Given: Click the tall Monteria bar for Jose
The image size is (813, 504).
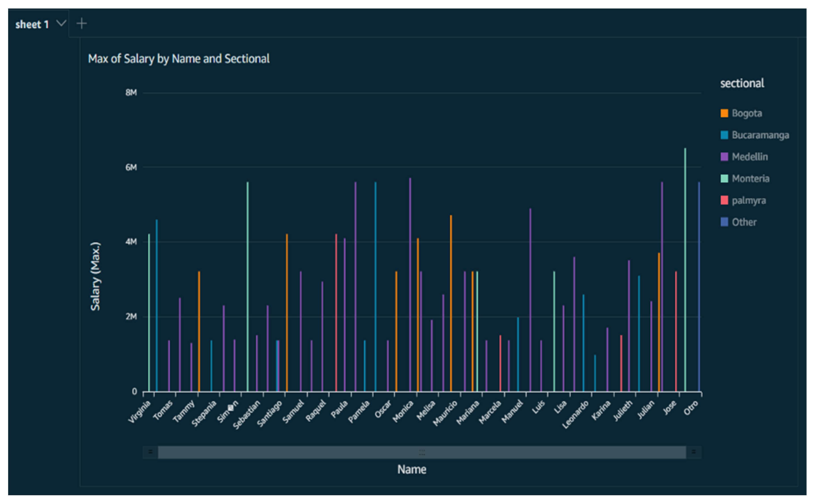Looking at the screenshot, I should 685,267.
